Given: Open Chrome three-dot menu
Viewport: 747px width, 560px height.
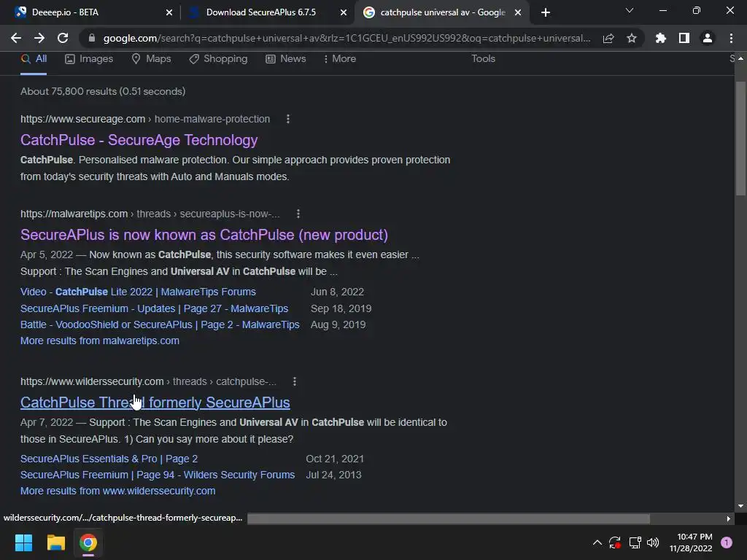Looking at the screenshot, I should 731,38.
